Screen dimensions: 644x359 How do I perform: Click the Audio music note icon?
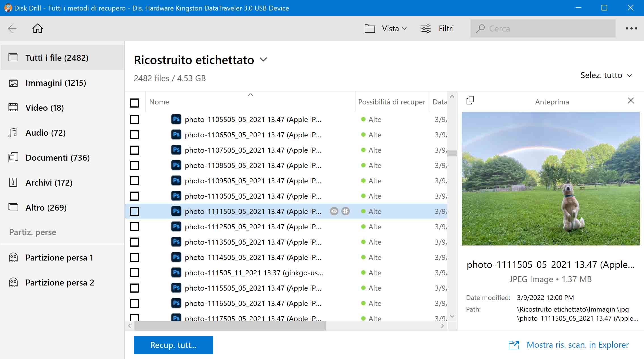tap(13, 133)
